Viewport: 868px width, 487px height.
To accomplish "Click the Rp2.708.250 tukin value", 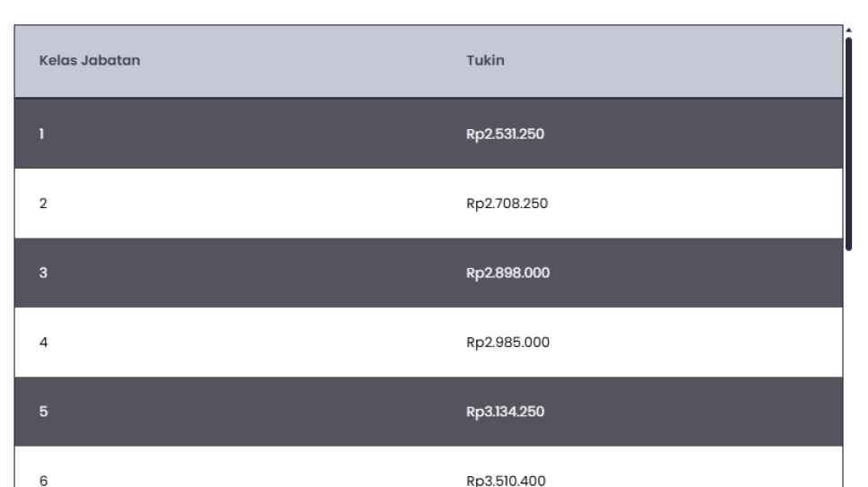I will click(x=507, y=204).
